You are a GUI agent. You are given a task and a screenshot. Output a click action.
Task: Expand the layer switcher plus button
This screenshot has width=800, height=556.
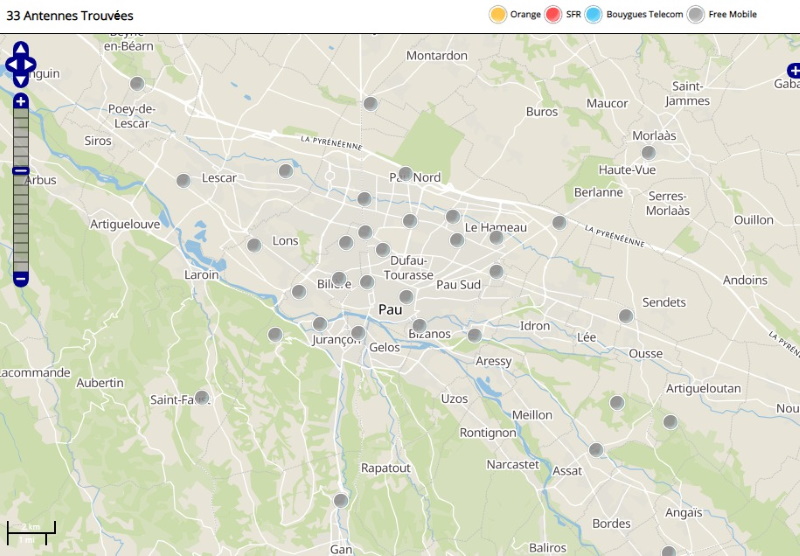pos(793,70)
